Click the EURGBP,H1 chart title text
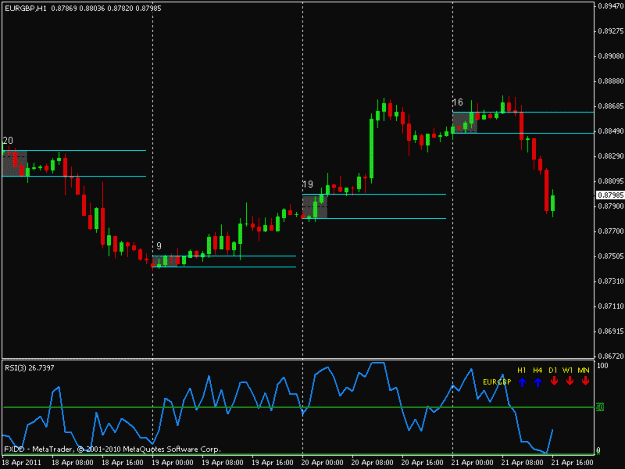 (x=25, y=8)
